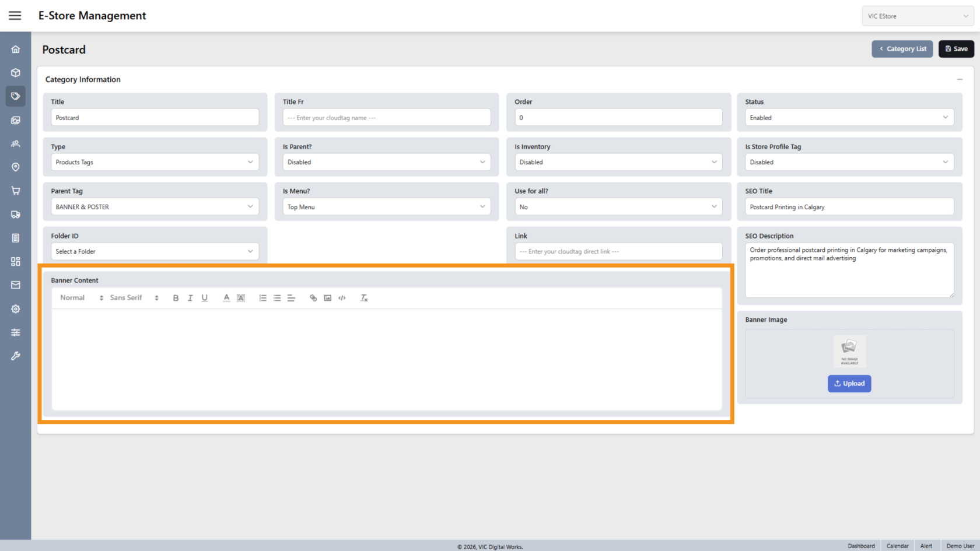Open the delivery truck sidebar icon
980x551 pixels.
[16, 215]
